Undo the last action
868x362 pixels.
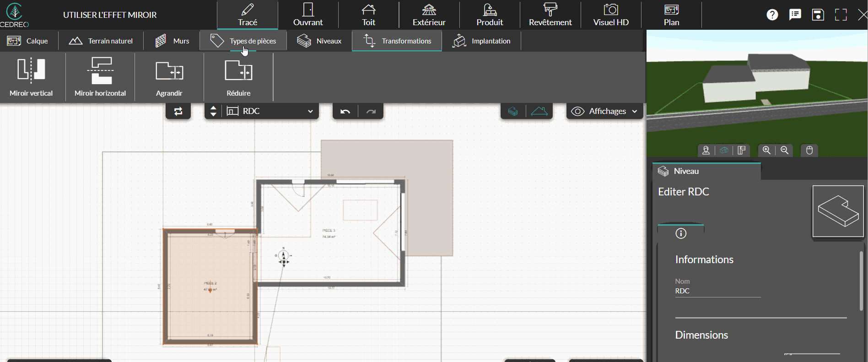(x=345, y=111)
